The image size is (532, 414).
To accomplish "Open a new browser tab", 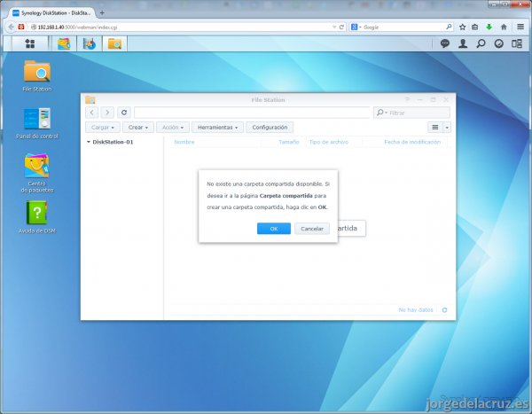I will pyautogui.click(x=102, y=13).
